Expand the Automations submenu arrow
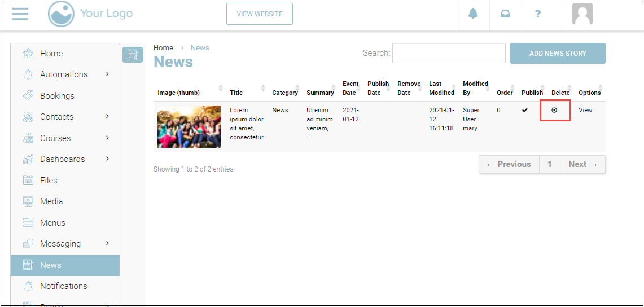The height and width of the screenshot is (307, 644). coord(107,74)
